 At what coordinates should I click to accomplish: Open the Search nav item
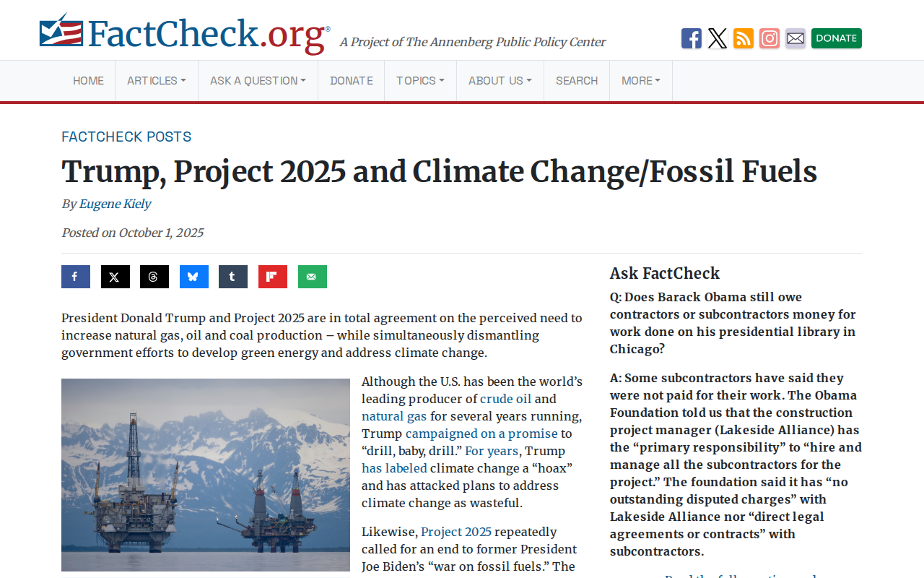pyautogui.click(x=577, y=81)
